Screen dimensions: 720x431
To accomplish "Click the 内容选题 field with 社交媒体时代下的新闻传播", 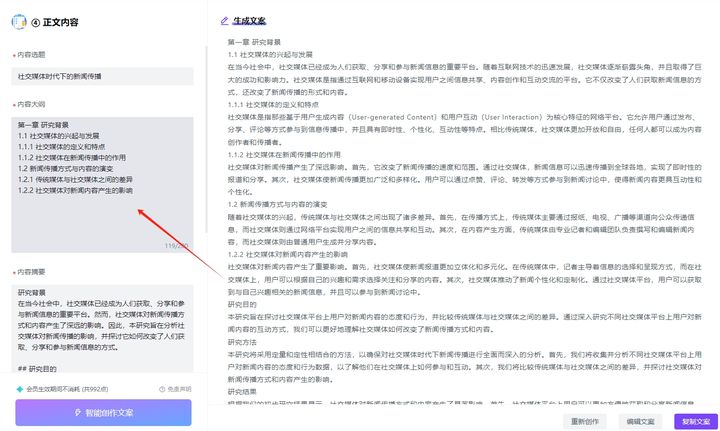I will pos(102,76).
